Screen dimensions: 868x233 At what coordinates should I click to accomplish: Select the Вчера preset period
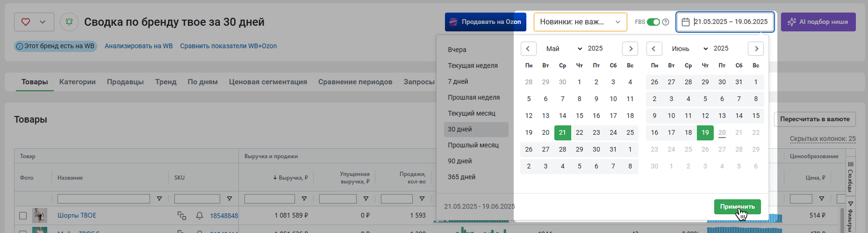[476, 50]
